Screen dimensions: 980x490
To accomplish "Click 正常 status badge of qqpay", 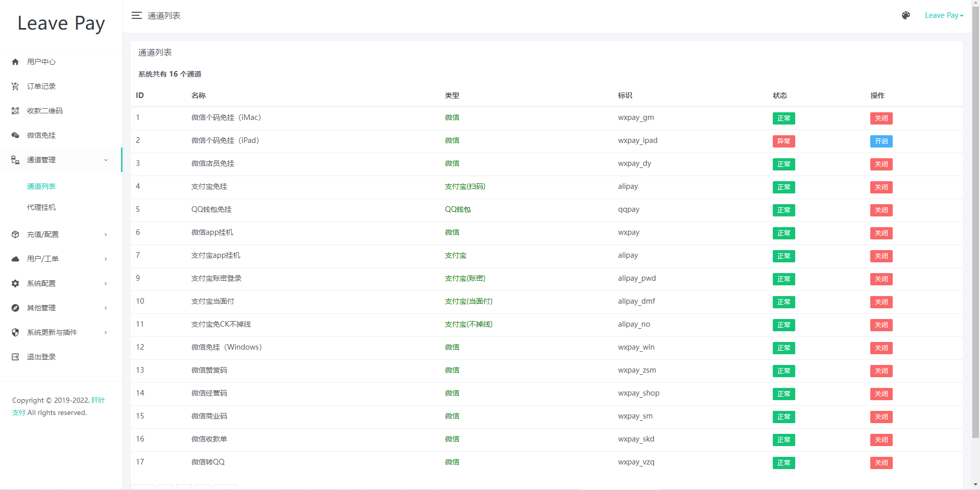I will 783,210.
